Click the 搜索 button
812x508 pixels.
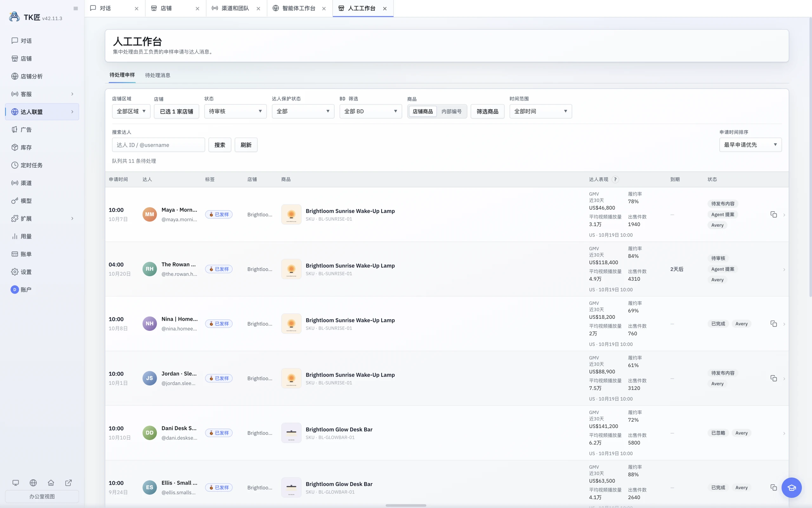tap(220, 145)
